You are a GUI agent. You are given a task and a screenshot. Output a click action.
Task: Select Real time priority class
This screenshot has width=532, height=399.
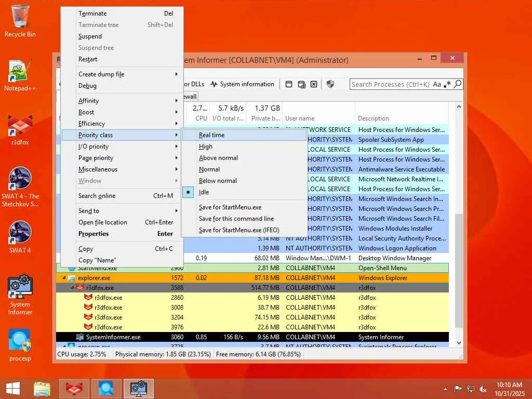click(x=244, y=135)
